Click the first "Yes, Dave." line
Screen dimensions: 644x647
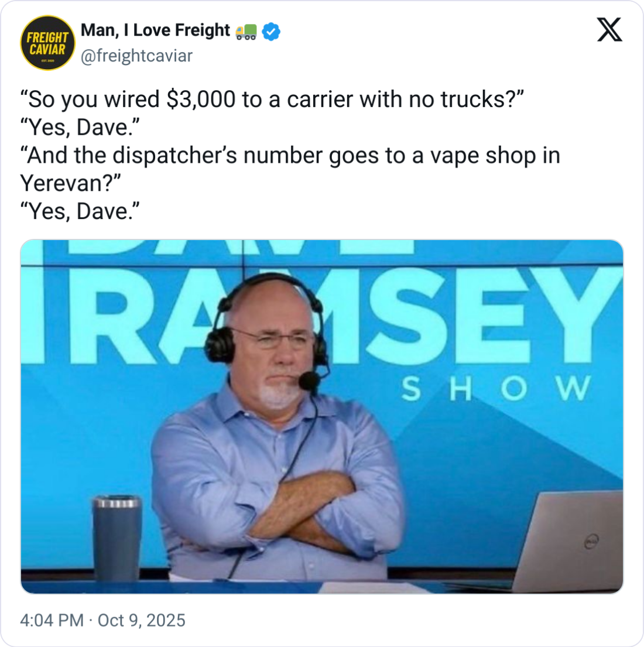tap(80, 127)
